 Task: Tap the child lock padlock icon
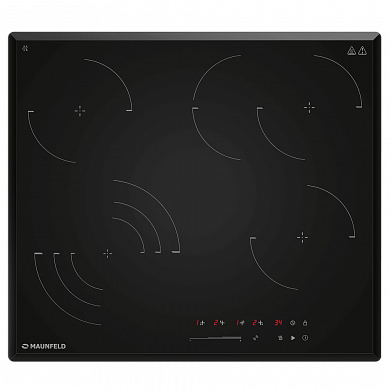click(305, 322)
